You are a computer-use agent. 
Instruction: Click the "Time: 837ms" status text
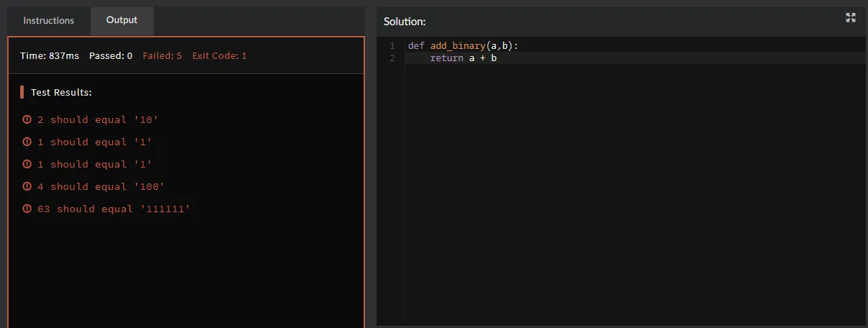[50, 55]
